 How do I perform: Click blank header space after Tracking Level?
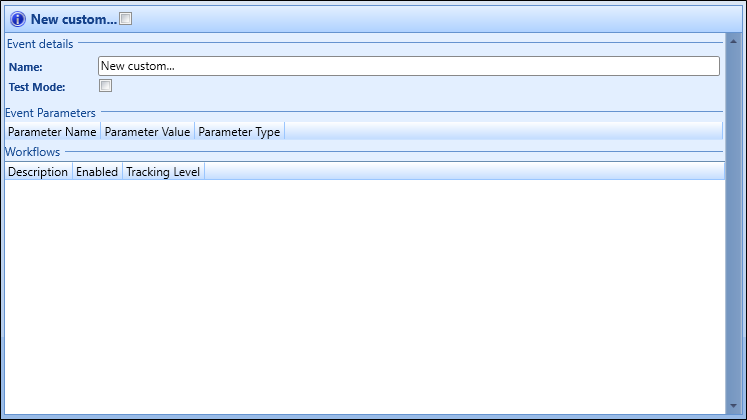click(x=460, y=172)
